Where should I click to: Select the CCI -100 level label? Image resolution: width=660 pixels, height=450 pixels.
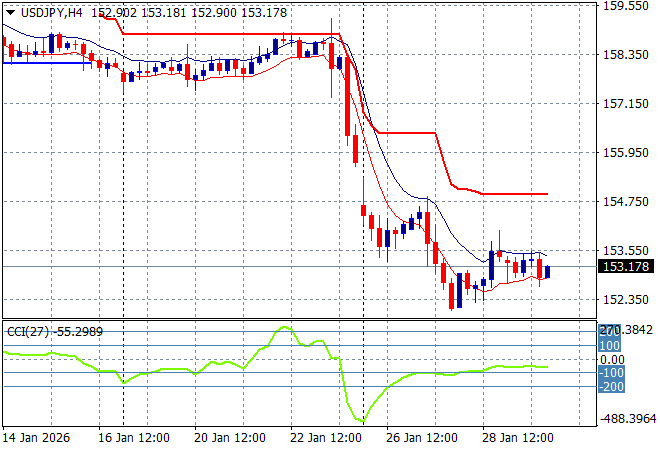tap(611, 373)
